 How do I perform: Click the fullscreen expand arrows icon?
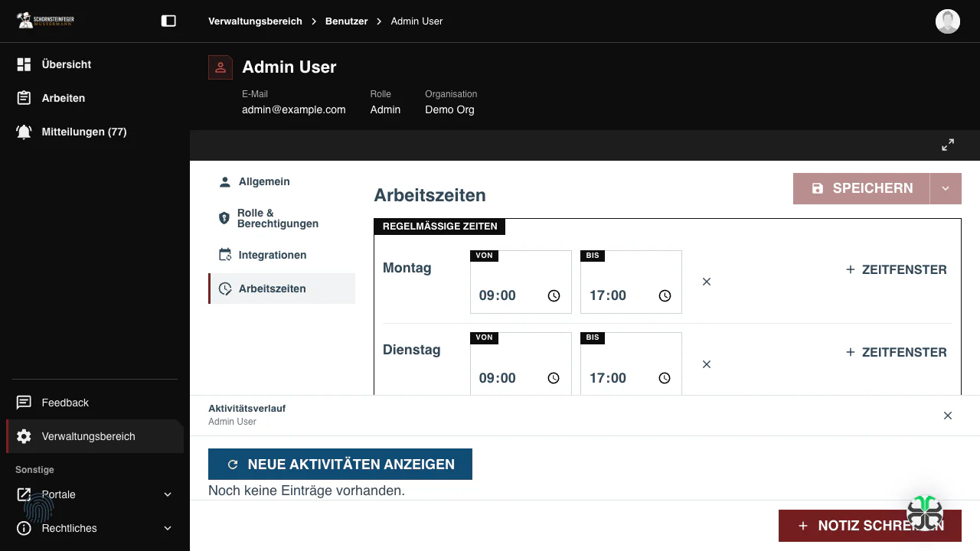[948, 145]
